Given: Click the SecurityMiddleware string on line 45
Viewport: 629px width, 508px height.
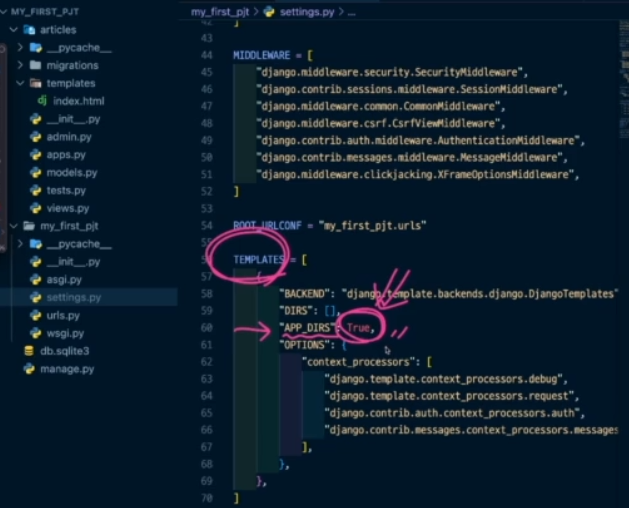Looking at the screenshot, I should pyautogui.click(x=389, y=72).
